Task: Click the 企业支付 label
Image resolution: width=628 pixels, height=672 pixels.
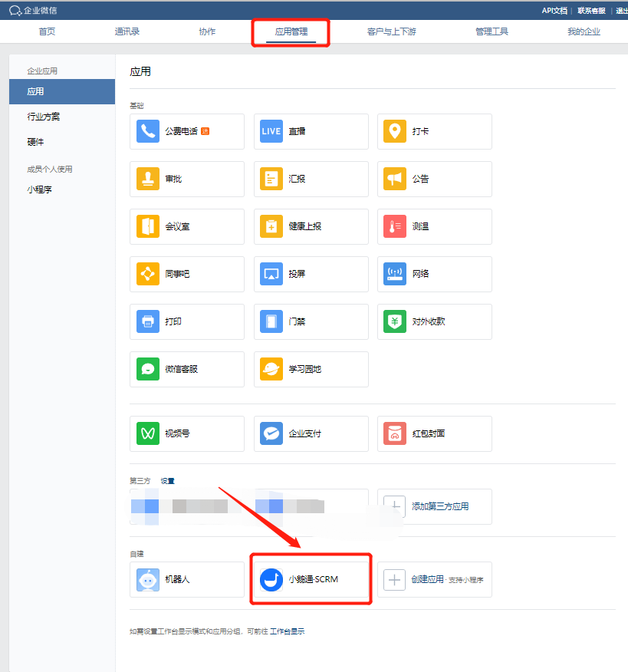Action: tap(304, 433)
